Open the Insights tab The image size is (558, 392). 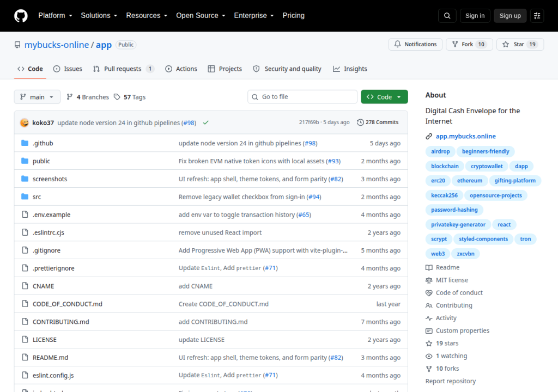pos(350,69)
